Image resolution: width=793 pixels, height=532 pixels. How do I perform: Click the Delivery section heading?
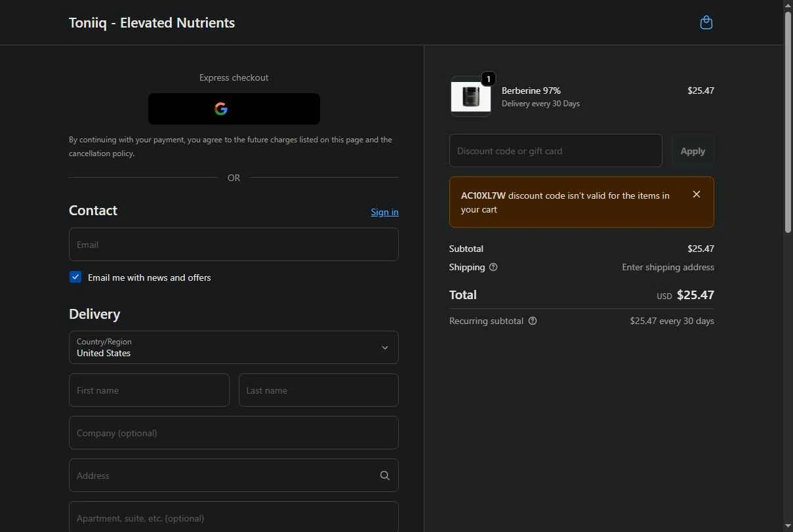click(94, 314)
